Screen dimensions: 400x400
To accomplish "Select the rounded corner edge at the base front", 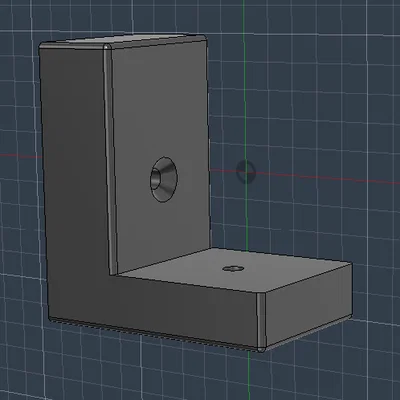I will (x=261, y=320).
